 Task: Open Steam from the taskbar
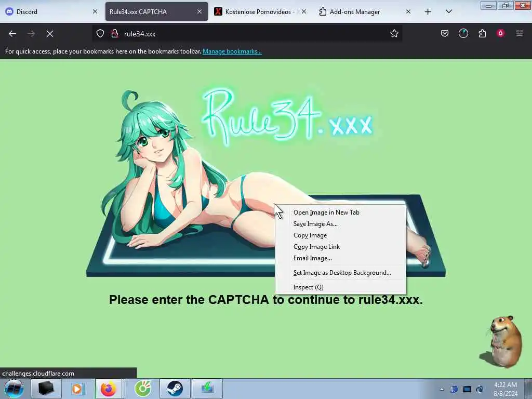[175, 389]
